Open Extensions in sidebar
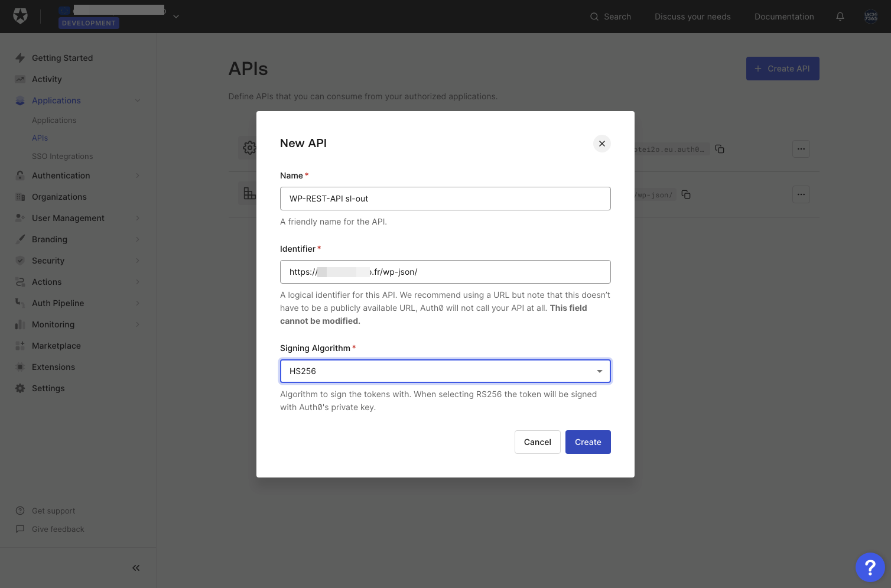 coord(53,367)
